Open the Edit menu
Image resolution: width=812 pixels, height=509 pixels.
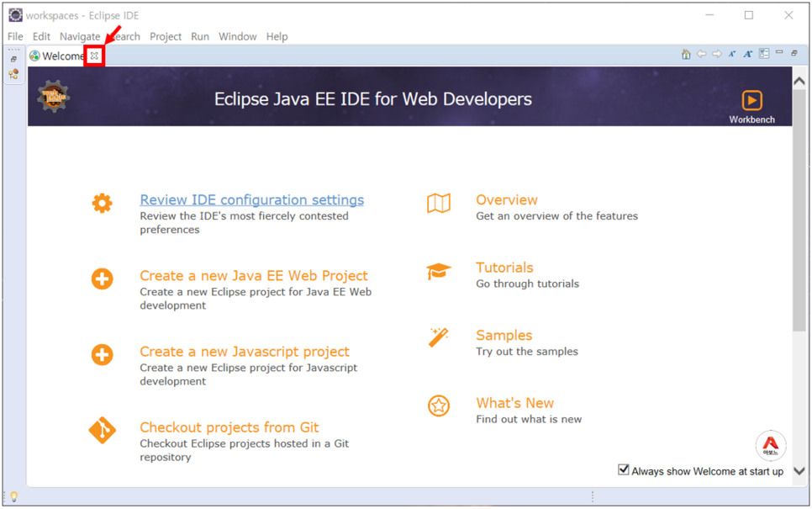(41, 37)
